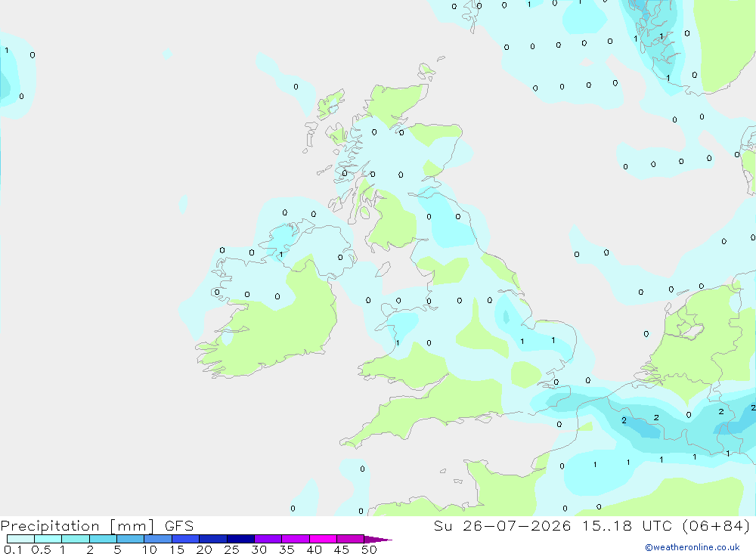Screen dimensions: 756x554
Task: Click the 'Precipitation [mm]' title text
Action: pos(77,526)
